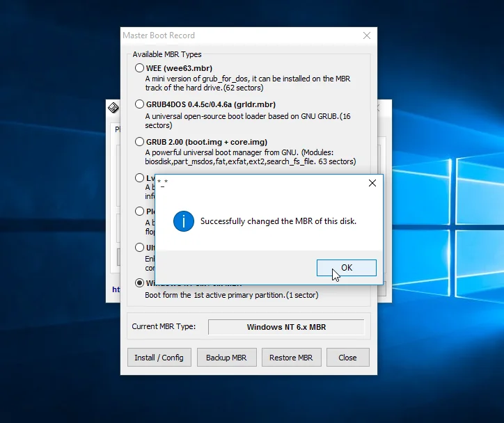Click the Restore MBR button
The width and height of the screenshot is (504, 423).
point(291,358)
